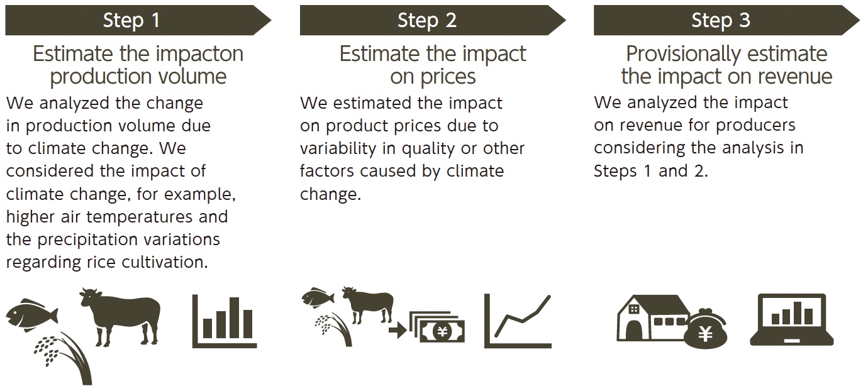Click the 'Provisionally estimate the impact on revenue' heading

click(x=726, y=65)
